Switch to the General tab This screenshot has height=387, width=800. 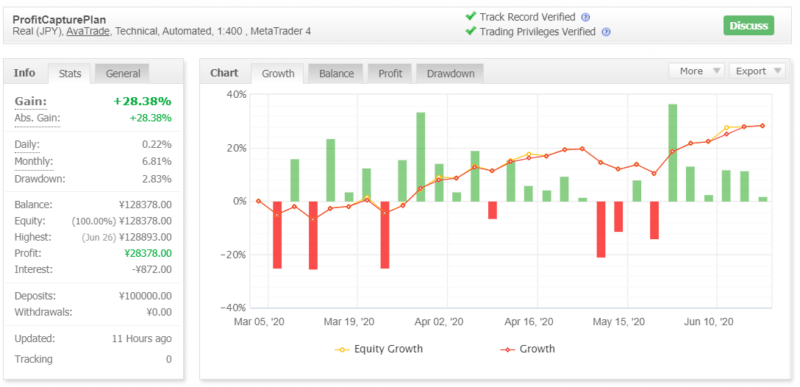(122, 74)
